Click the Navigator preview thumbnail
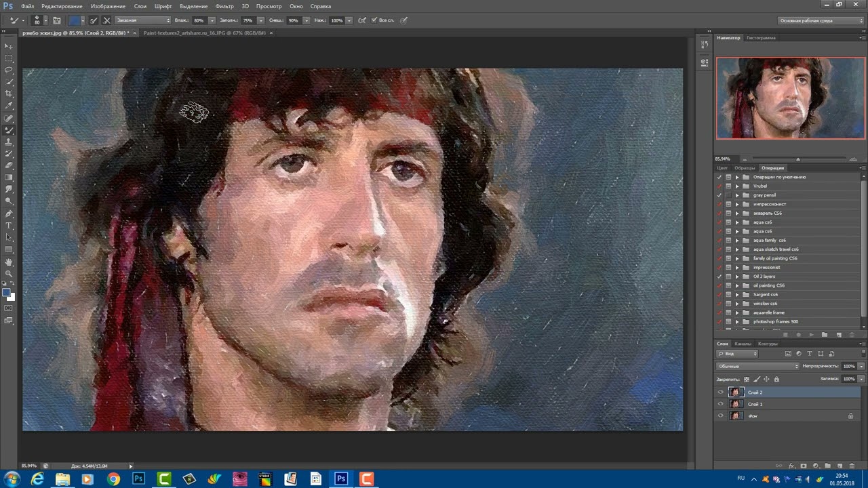Image resolution: width=868 pixels, height=488 pixels. 791,98
